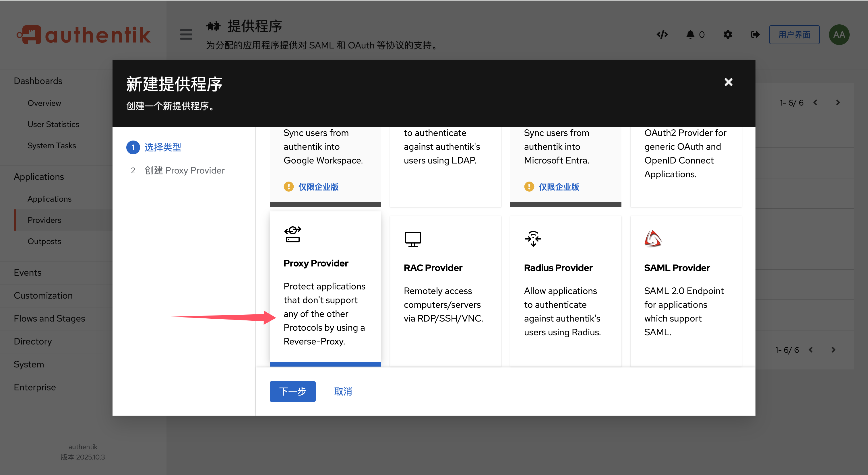This screenshot has width=868, height=475.
Task: Expand the Flows and Stages section
Action: click(50, 318)
